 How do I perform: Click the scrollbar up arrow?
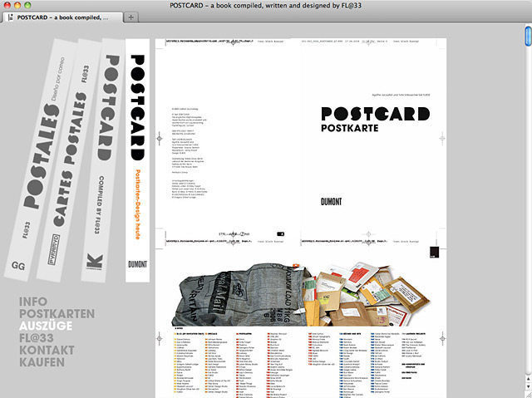tap(529, 378)
